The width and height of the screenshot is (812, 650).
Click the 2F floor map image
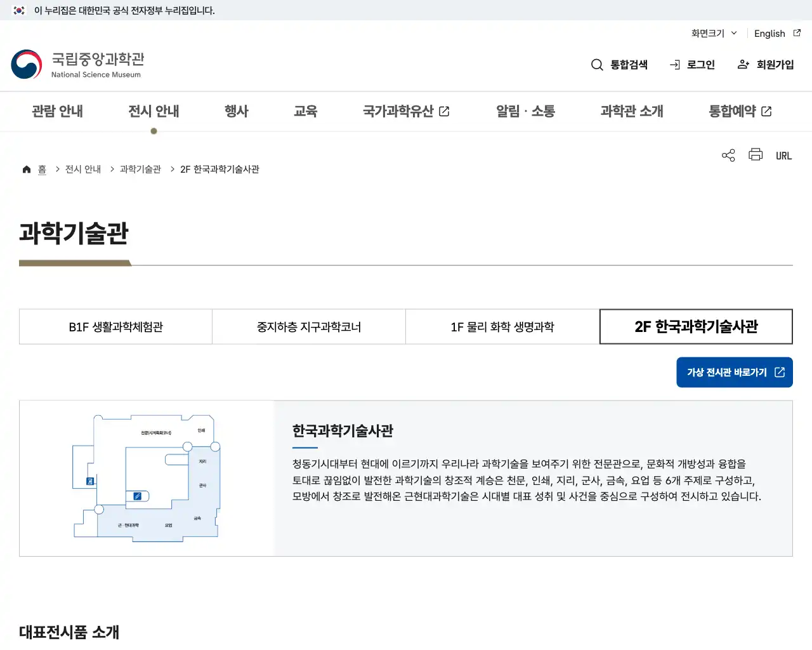pos(147,477)
